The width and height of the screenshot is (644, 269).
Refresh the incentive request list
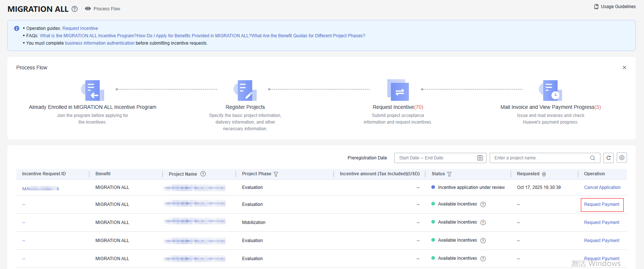click(x=609, y=158)
